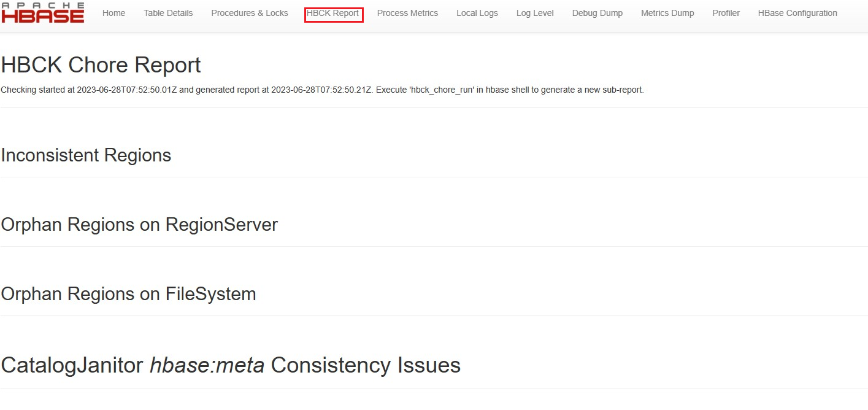This screenshot has width=868, height=410.
Task: Show the Debug Dump page
Action: 597,13
